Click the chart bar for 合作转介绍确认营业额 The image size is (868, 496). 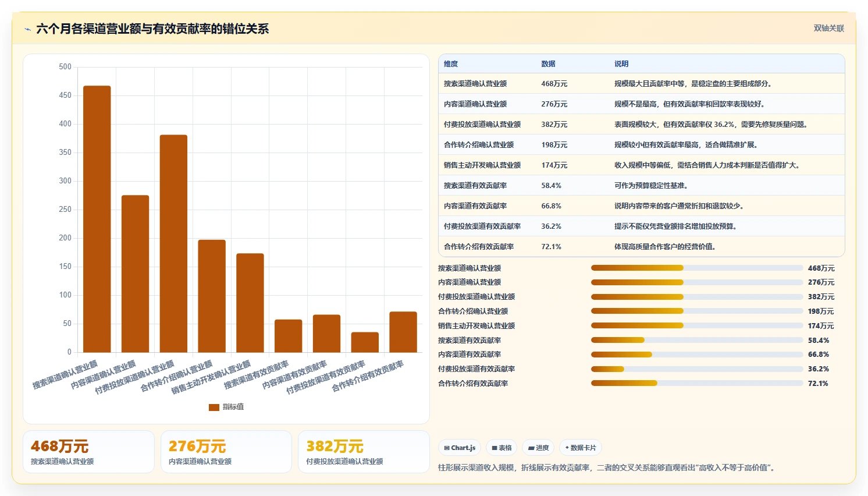point(212,296)
